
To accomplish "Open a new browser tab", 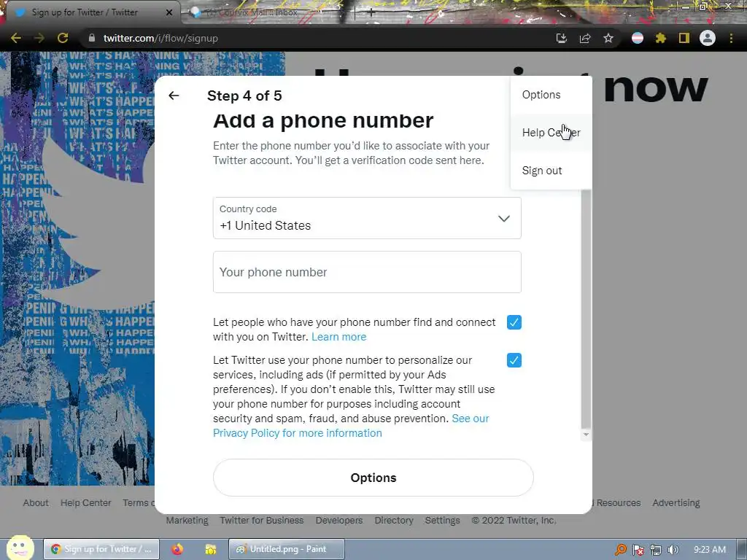I will click(x=371, y=12).
